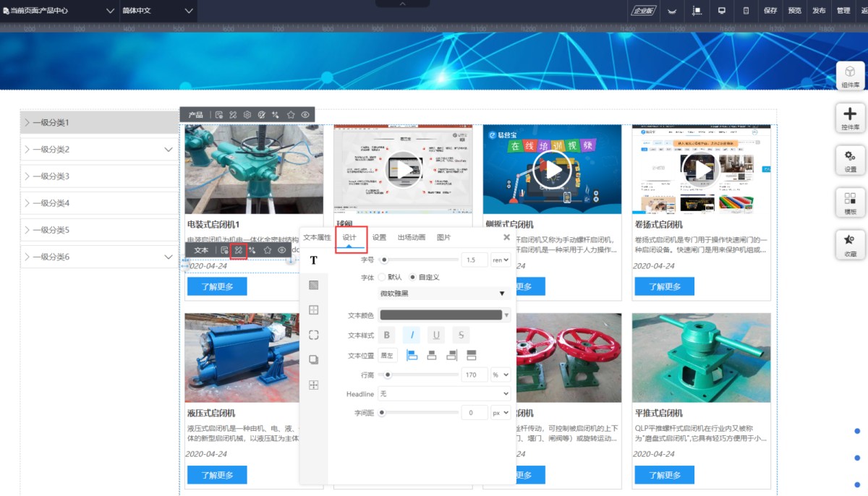The image size is (868, 496).
Task: Open the Headline dropdown
Action: click(x=444, y=394)
